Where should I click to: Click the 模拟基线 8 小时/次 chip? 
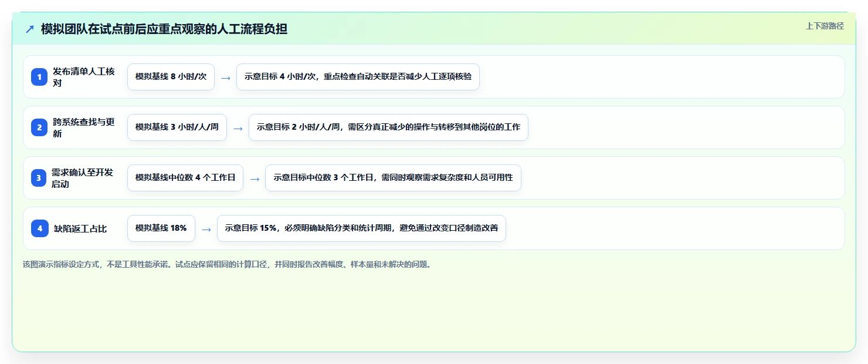pos(171,77)
